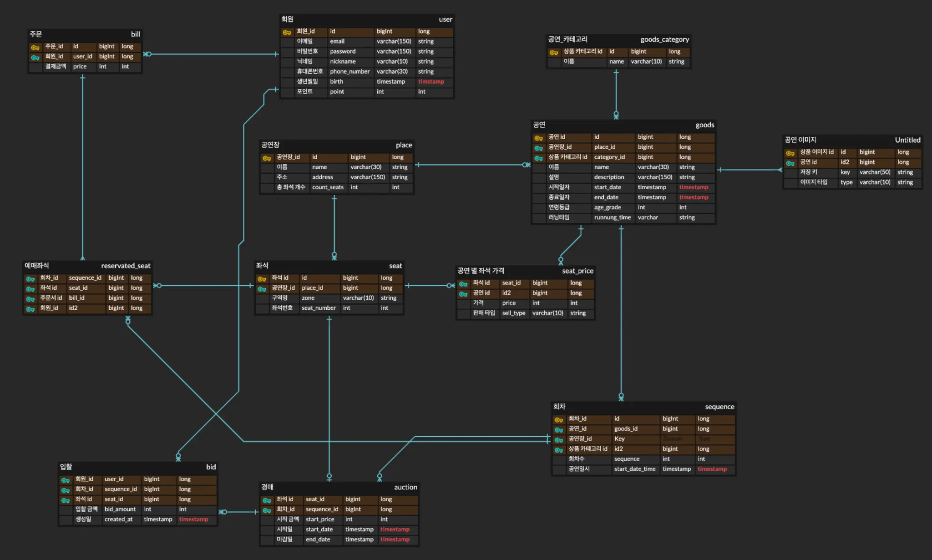Click the yellow key icon of 회원_id in user table
Screen dimensions: 932x560
tap(287, 32)
